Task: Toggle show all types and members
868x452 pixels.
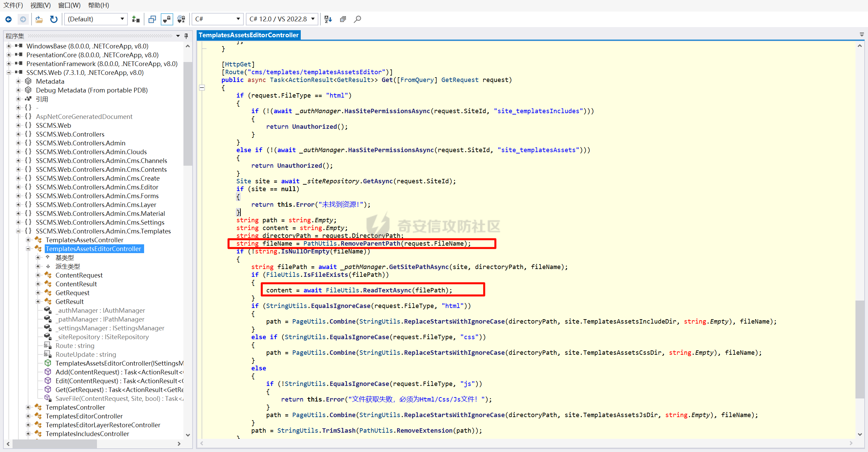Action: click(x=181, y=19)
